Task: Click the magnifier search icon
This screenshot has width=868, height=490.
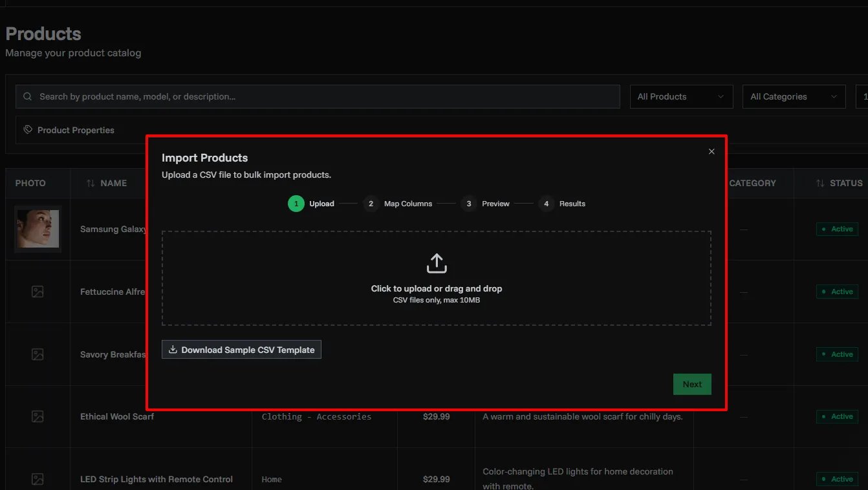Action: click(27, 97)
